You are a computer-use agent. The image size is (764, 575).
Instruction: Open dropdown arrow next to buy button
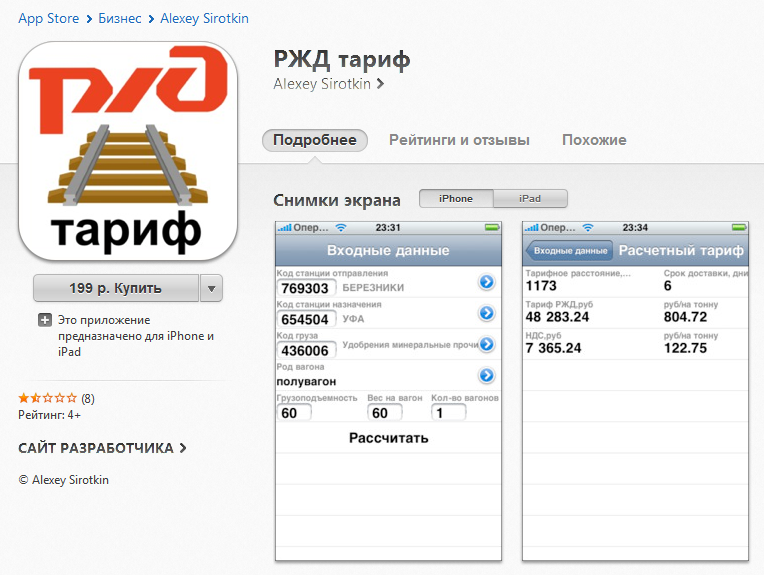coord(211,288)
